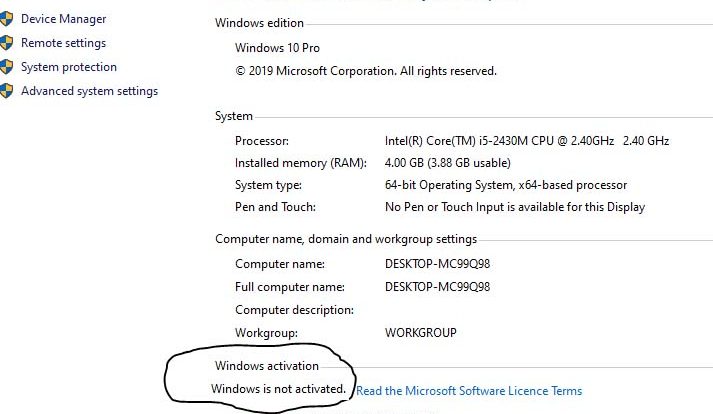Open Remote settings link
The width and height of the screenshot is (713, 414).
[63, 43]
